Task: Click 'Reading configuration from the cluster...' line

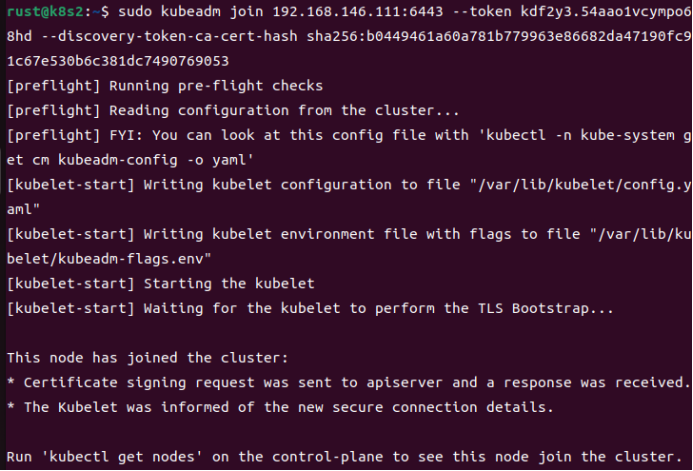Action: click(233, 110)
